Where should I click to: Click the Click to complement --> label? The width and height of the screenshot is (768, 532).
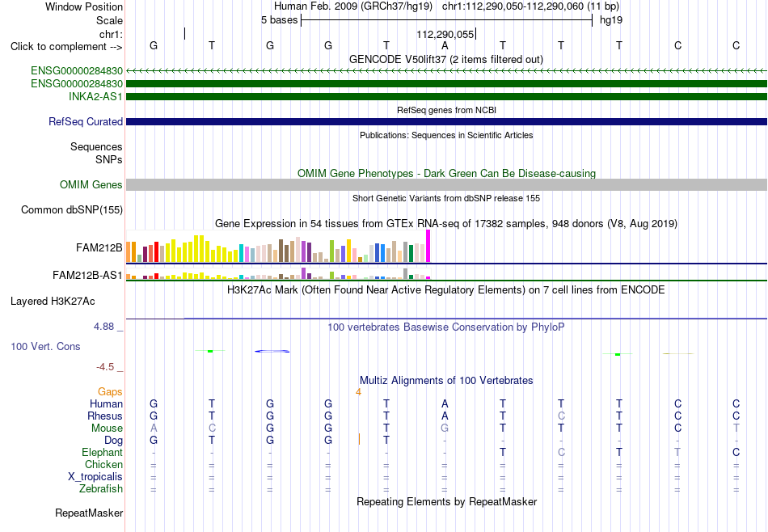coord(66,47)
